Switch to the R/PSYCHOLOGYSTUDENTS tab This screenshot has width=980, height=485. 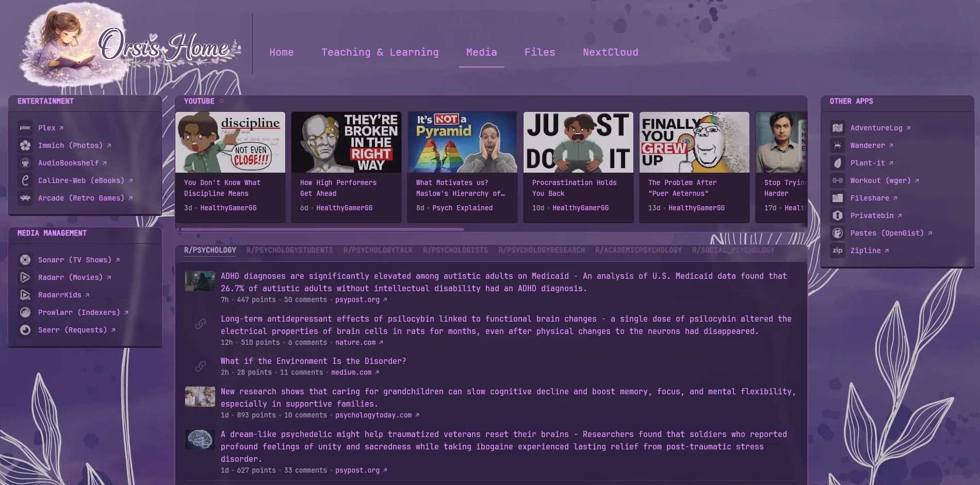pos(290,250)
